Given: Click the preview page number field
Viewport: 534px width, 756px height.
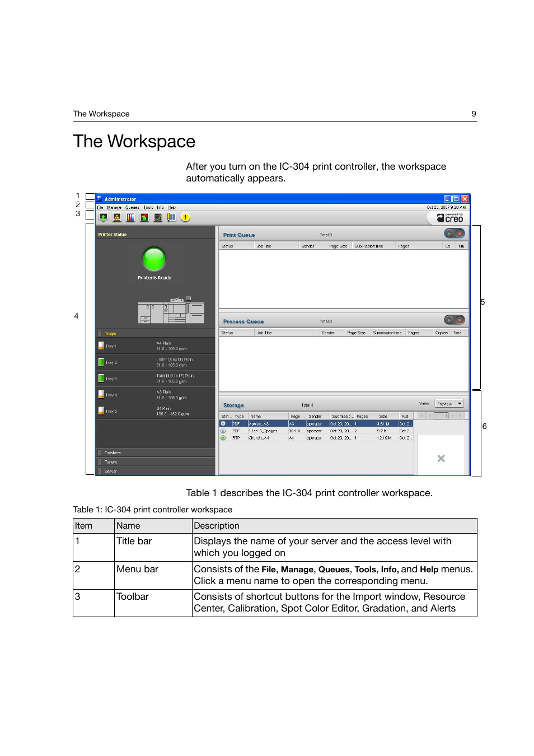Looking at the screenshot, I should (442, 416).
